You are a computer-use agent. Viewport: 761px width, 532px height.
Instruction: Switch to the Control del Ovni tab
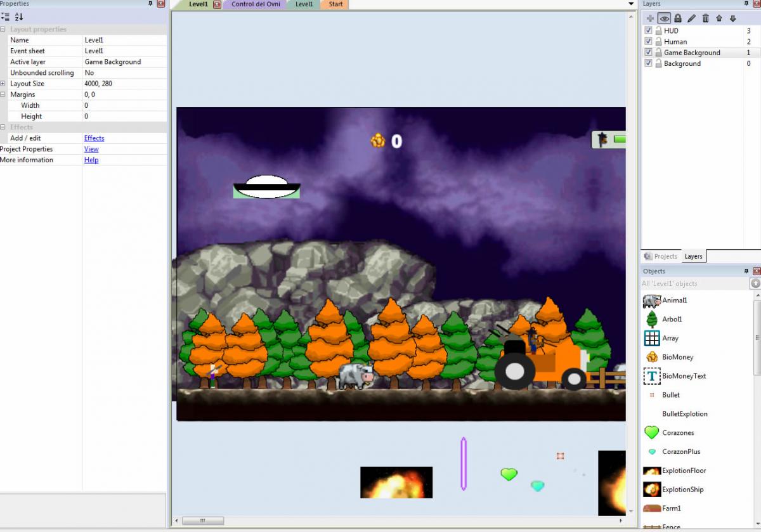coord(255,4)
